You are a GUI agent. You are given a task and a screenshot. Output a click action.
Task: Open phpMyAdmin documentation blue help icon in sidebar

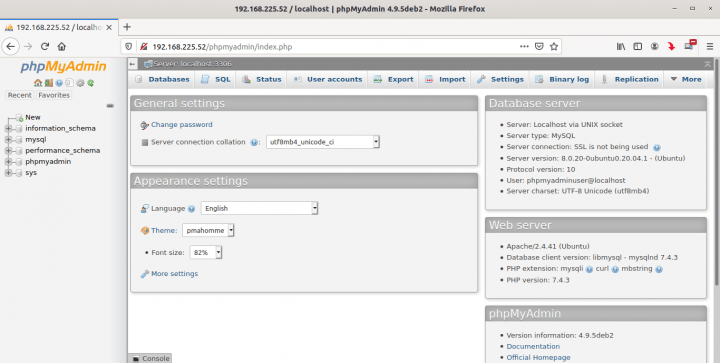pyautogui.click(x=59, y=83)
